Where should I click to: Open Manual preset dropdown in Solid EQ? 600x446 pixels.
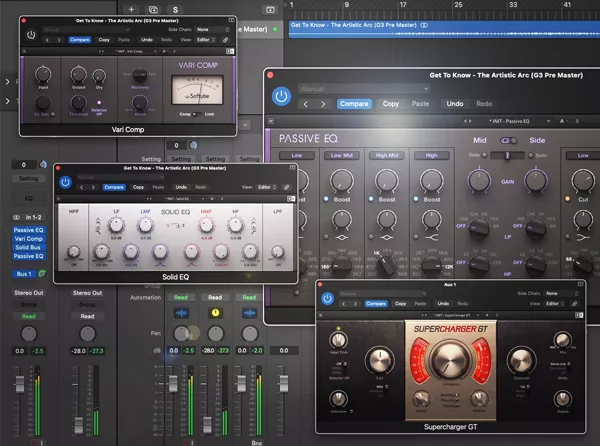click(x=121, y=177)
